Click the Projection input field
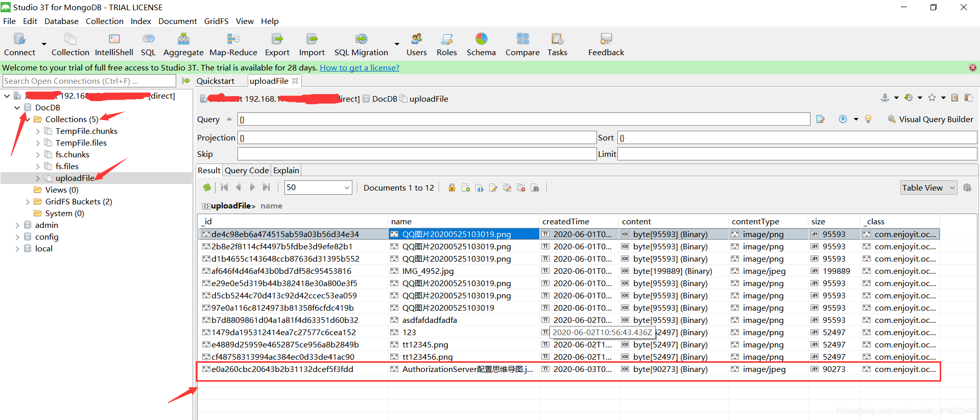The width and height of the screenshot is (980, 420). click(x=417, y=137)
